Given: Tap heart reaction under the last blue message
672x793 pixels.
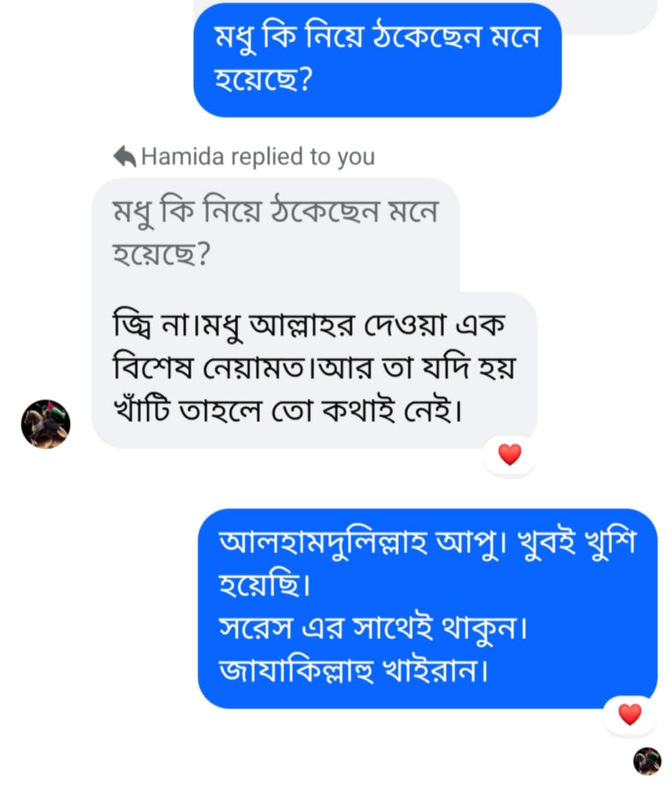Looking at the screenshot, I should click(630, 714).
